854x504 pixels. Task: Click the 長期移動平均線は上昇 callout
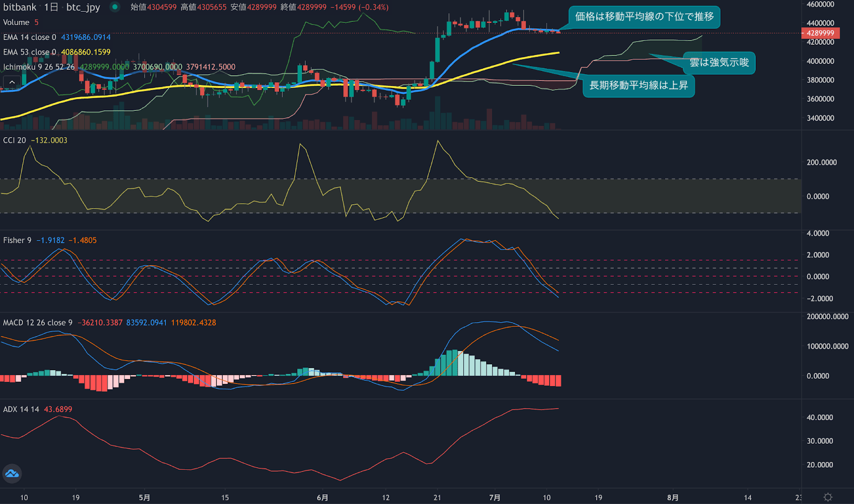point(638,85)
